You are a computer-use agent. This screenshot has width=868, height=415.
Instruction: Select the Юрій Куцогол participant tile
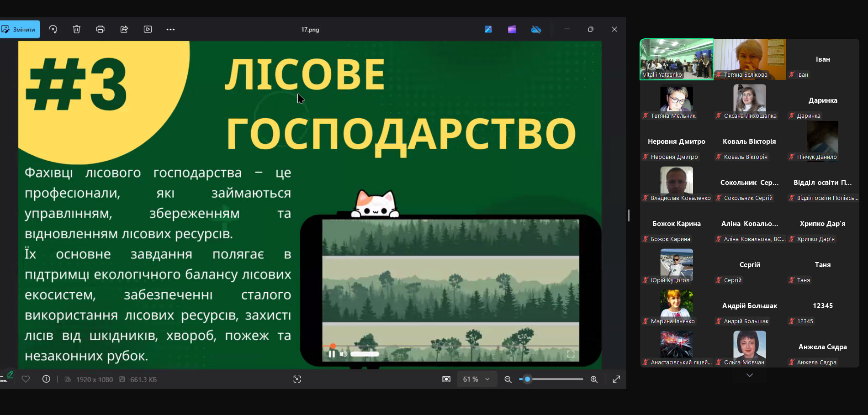[x=677, y=265]
